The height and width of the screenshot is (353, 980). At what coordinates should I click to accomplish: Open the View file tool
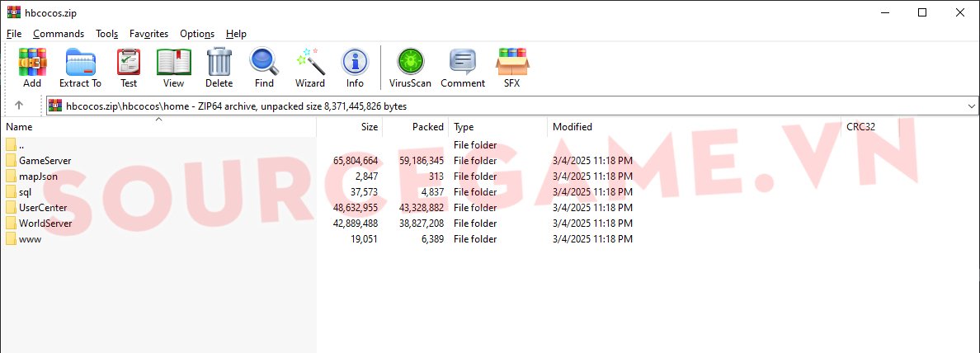click(173, 67)
